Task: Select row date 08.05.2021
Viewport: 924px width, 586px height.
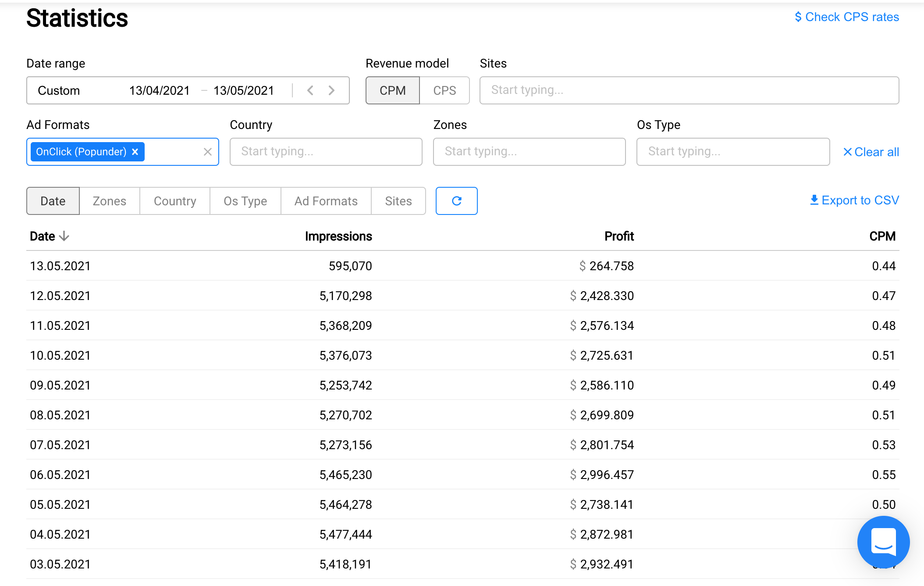Action: (x=60, y=415)
